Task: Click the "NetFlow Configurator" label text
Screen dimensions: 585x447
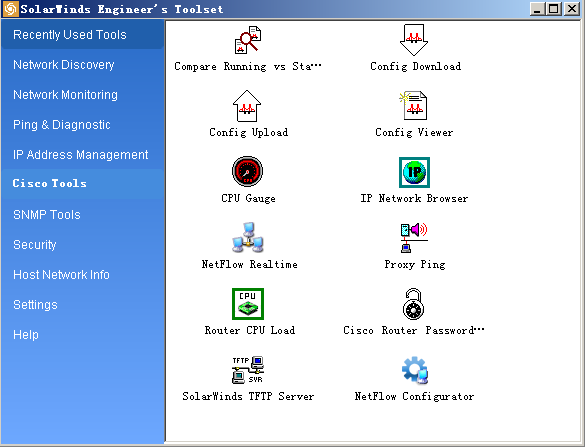Action: click(x=414, y=396)
